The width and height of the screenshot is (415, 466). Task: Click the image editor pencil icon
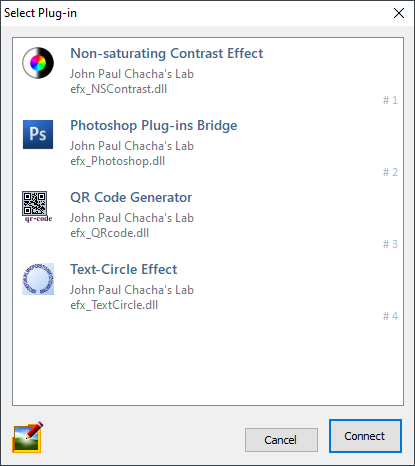pyautogui.click(x=28, y=437)
